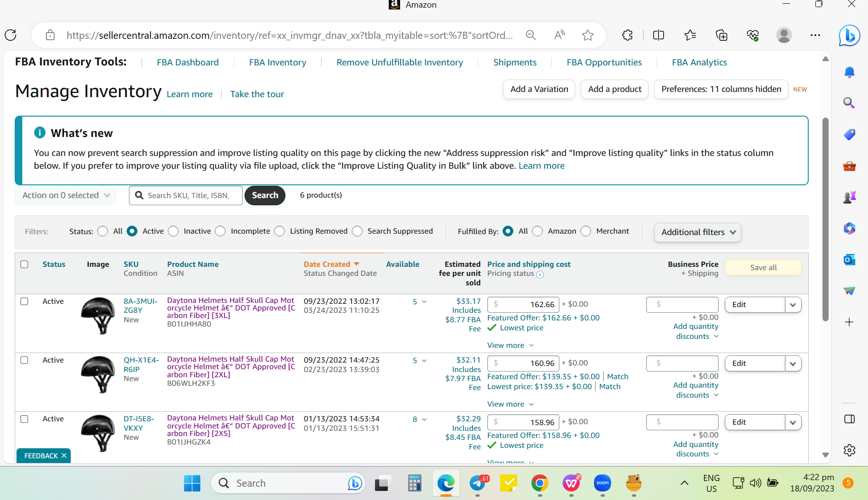868x500 pixels.
Task: Open sidebar notifications bell icon
Action: pyautogui.click(x=850, y=72)
